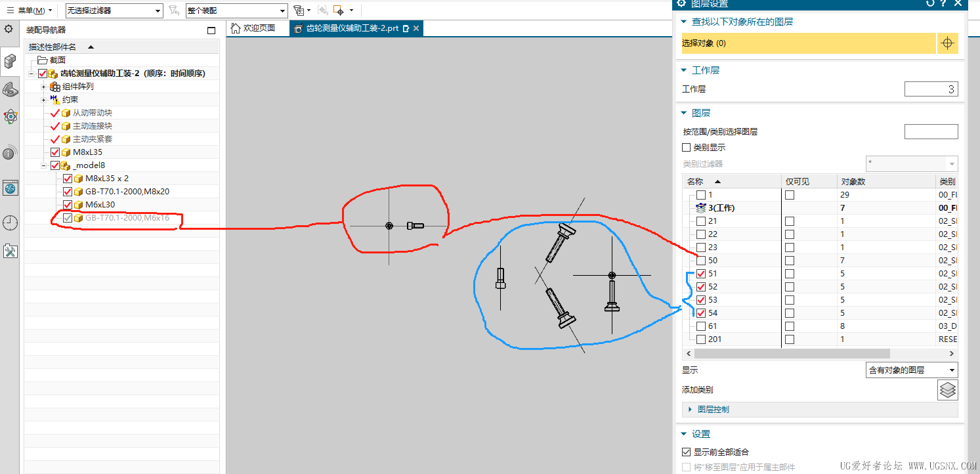Image resolution: width=980 pixels, height=474 pixels.
Task: Click the orange snap point selection icon
Action: click(339, 11)
